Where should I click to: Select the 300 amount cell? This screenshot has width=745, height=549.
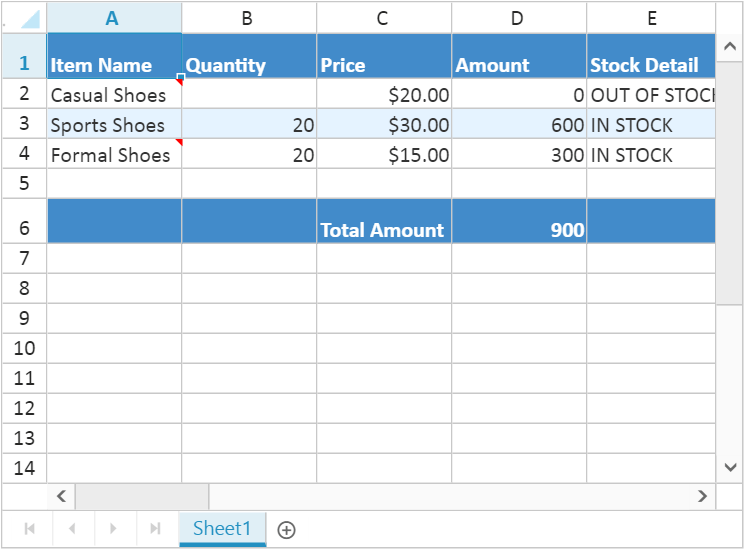tap(519, 154)
